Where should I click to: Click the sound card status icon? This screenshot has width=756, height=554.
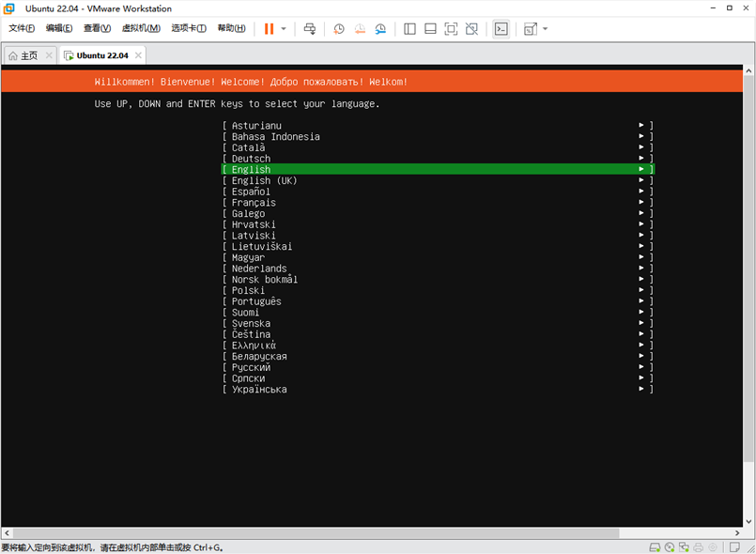713,547
